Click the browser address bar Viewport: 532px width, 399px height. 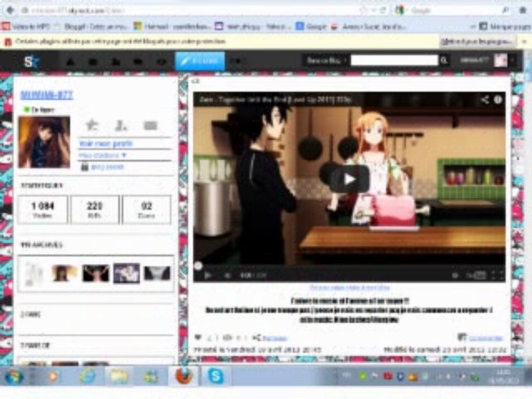[x=190, y=11]
